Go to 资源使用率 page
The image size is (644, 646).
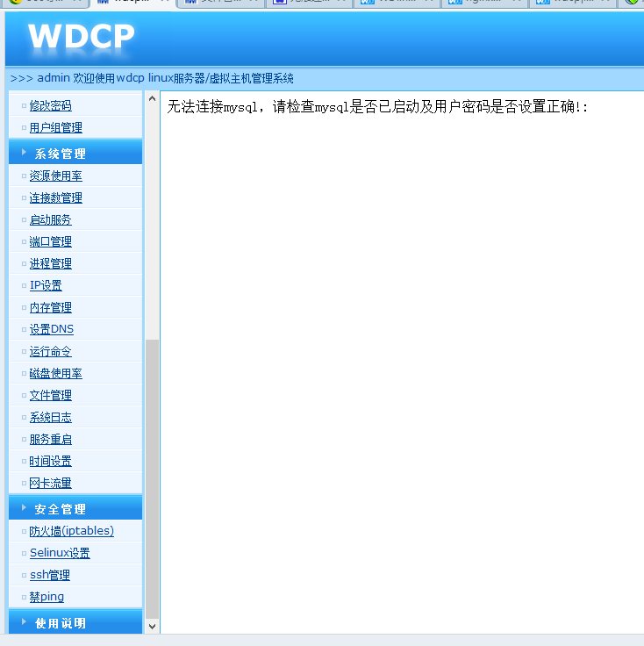pos(55,176)
